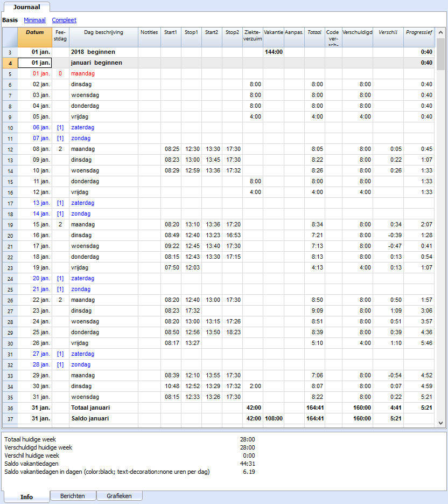This screenshot has width=448, height=504.
Task: Click Progressief value 5:46 on 26 jan.
Action: click(x=419, y=343)
